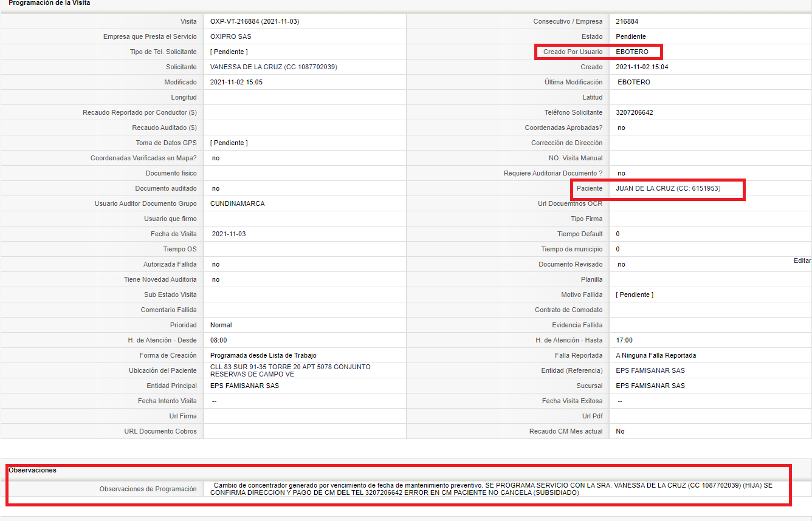Click Documento auditado value no

pos(216,188)
